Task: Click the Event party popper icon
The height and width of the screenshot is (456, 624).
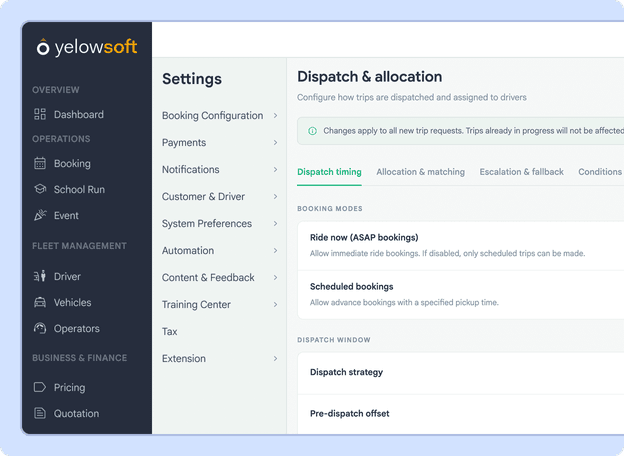Action: click(40, 215)
